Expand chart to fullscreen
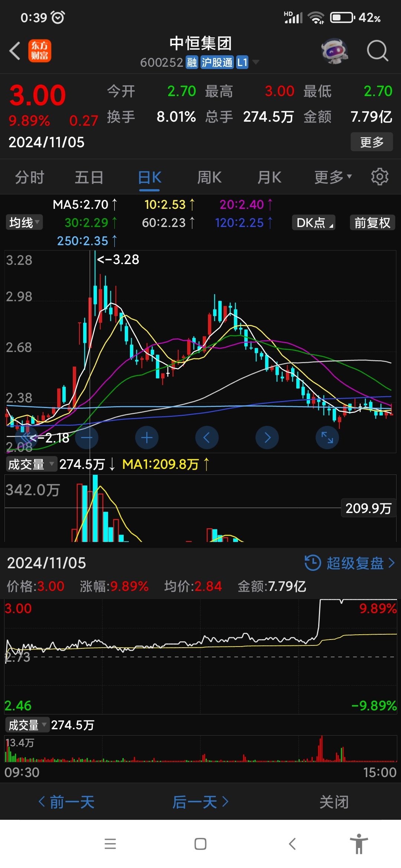Screen dimensions: 401x868 pos(327,438)
